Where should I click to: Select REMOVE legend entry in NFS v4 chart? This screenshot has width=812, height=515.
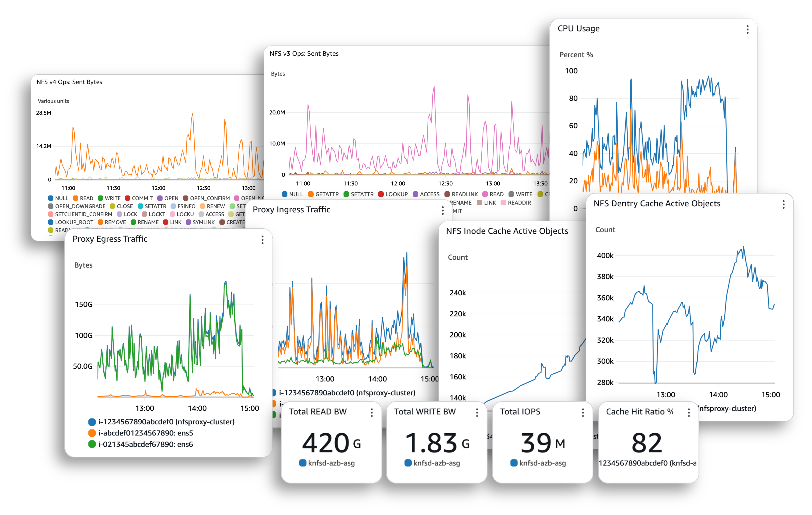[112, 222]
